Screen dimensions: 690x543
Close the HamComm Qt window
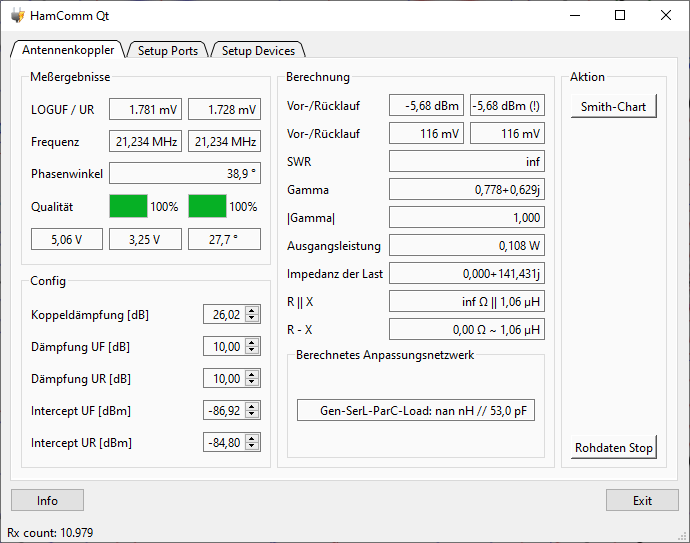(x=665, y=15)
